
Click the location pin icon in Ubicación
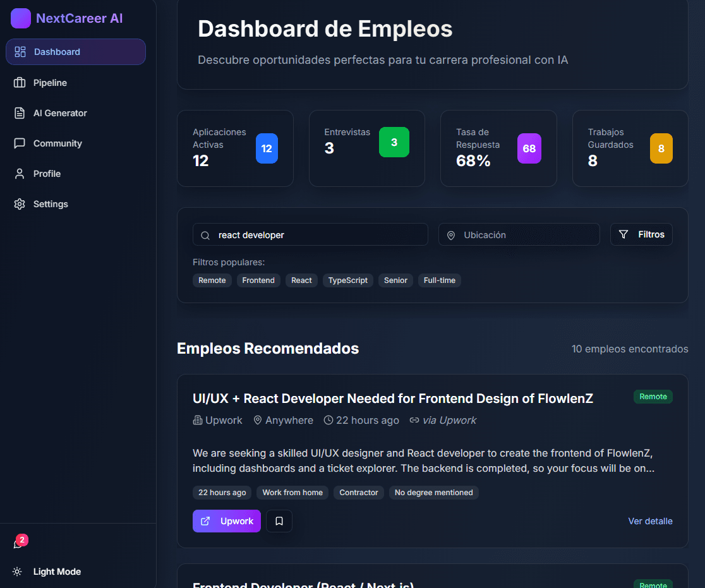(451, 236)
